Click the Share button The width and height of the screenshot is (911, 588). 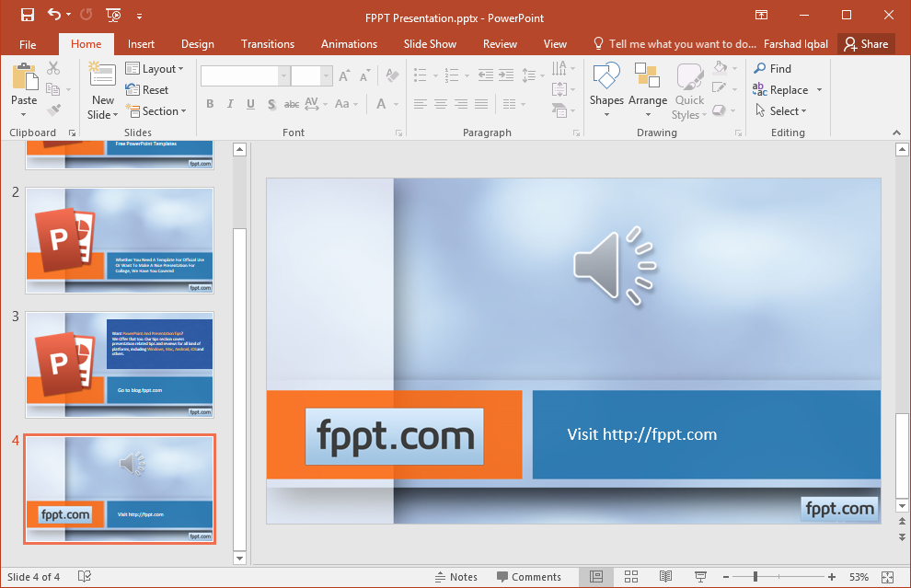click(865, 43)
